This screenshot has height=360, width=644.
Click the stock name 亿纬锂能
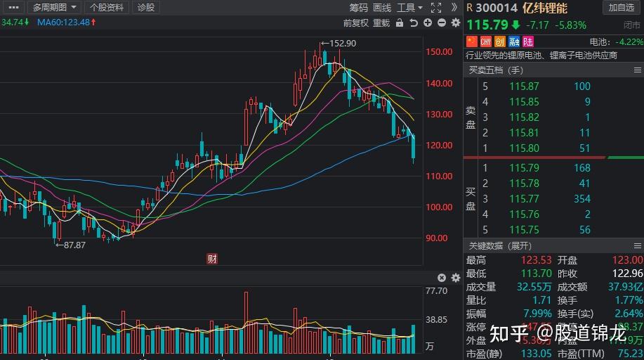[544, 8]
